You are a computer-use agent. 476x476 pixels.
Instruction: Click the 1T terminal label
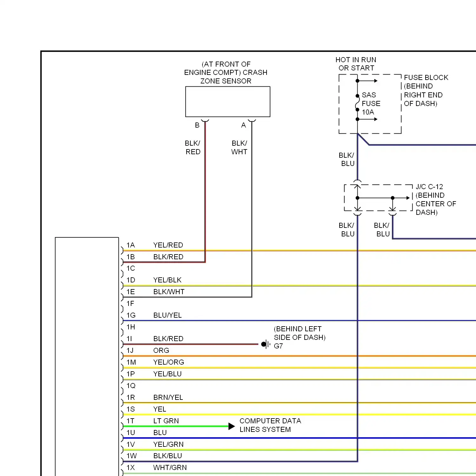tap(130, 421)
